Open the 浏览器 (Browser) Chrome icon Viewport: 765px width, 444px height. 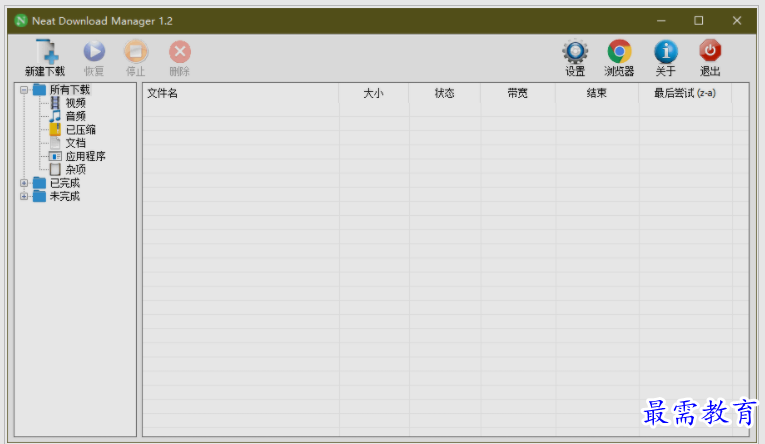pyautogui.click(x=619, y=51)
